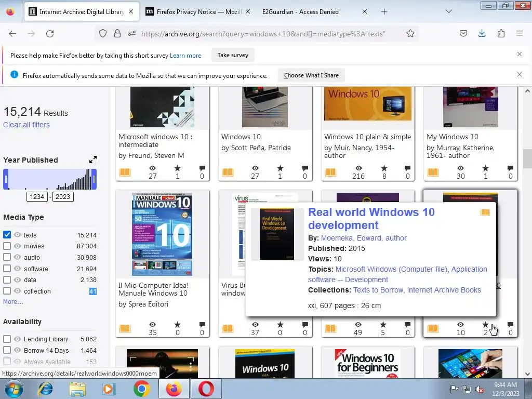Open Firefox application hamburger menu
The width and height of the screenshot is (532, 399).
coord(520,34)
